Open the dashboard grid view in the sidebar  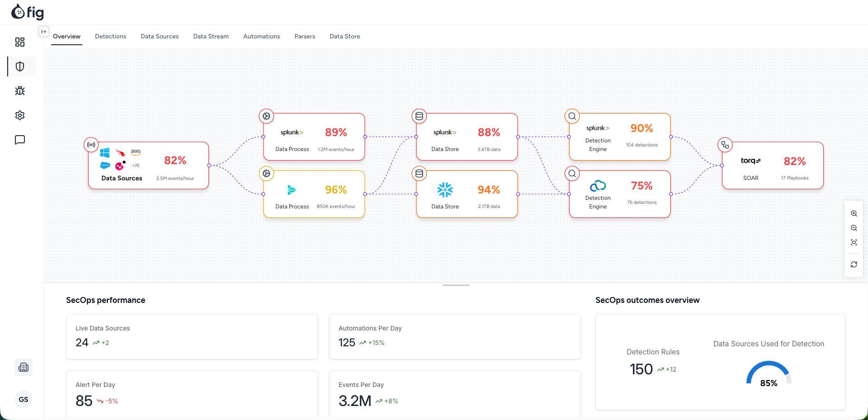pos(19,42)
